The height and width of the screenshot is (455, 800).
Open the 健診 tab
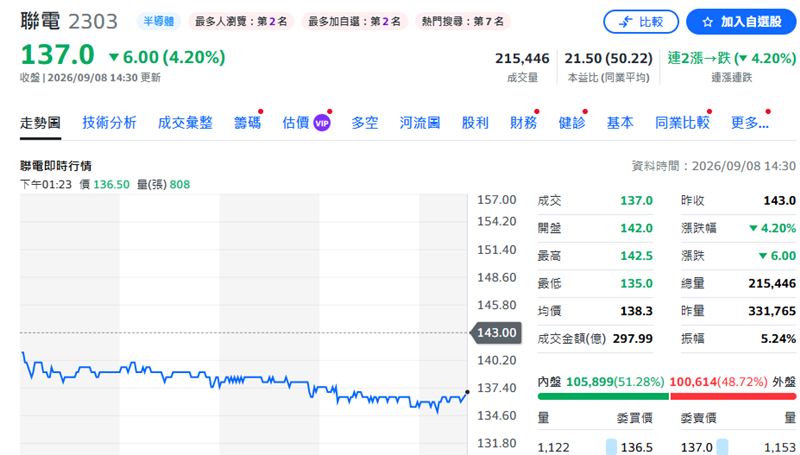point(572,123)
